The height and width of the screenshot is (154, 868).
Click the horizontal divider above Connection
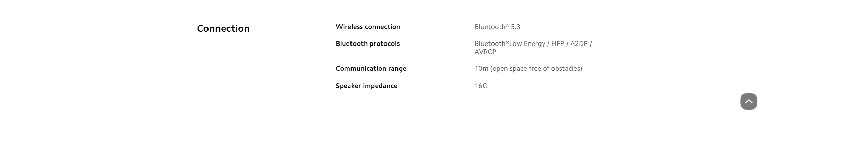(x=433, y=3)
